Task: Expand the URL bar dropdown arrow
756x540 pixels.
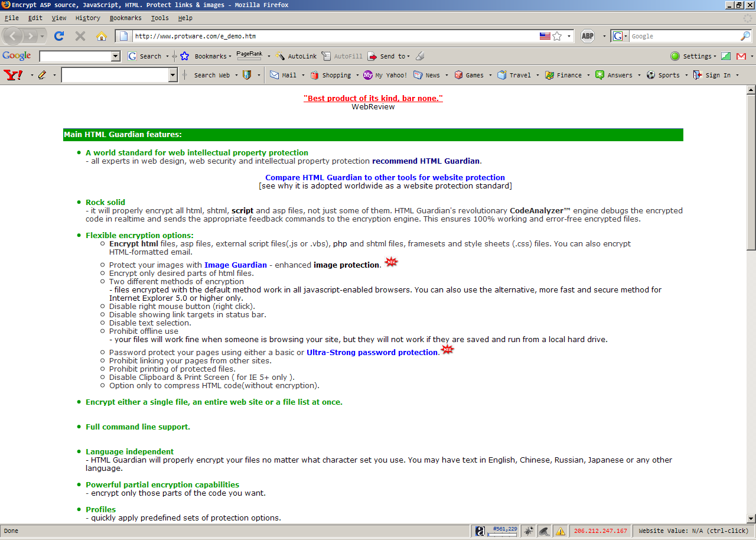Action: (x=569, y=36)
